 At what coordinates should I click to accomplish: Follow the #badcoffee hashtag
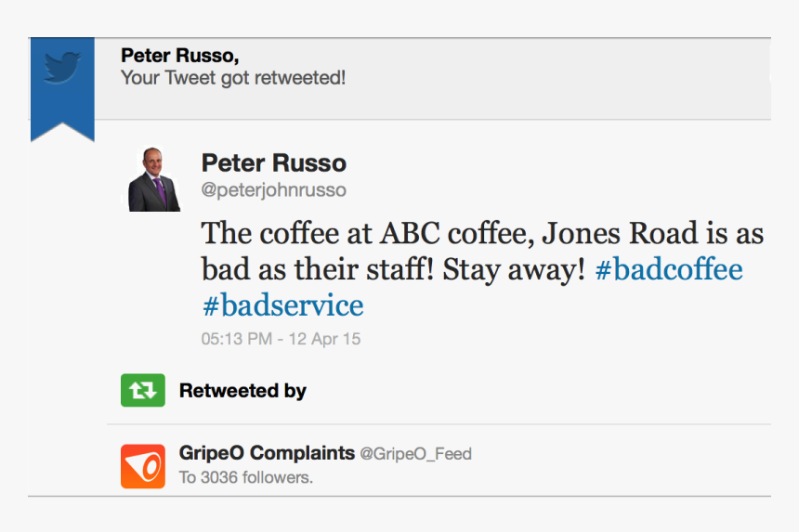668,269
